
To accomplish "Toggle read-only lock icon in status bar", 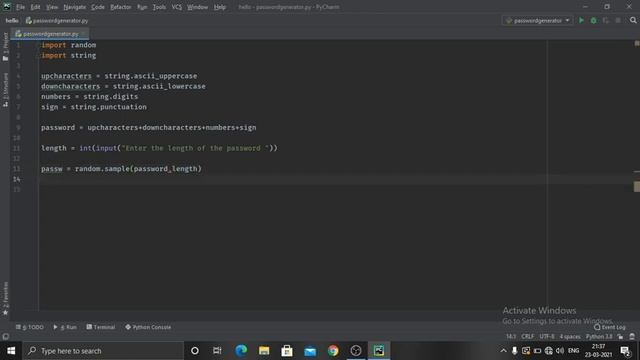I will click(x=620, y=337).
